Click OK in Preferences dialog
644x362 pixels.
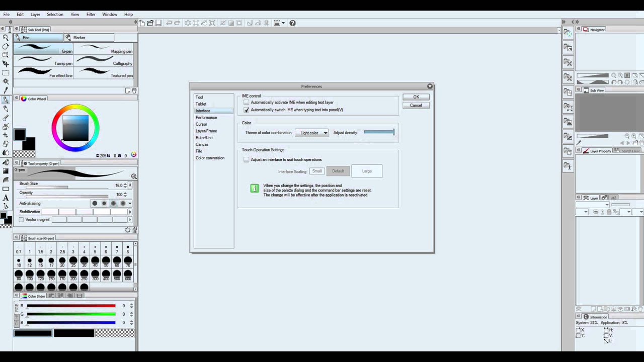coord(416,97)
